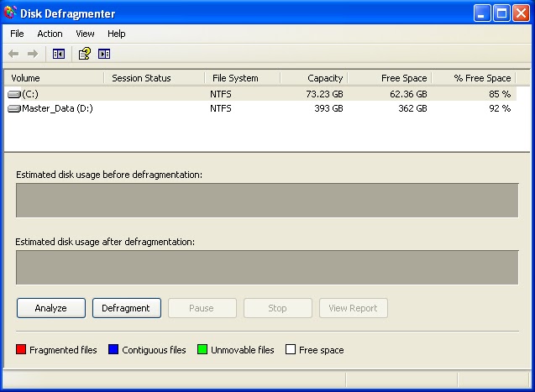Click the Unmovable files legend label

[243, 350]
